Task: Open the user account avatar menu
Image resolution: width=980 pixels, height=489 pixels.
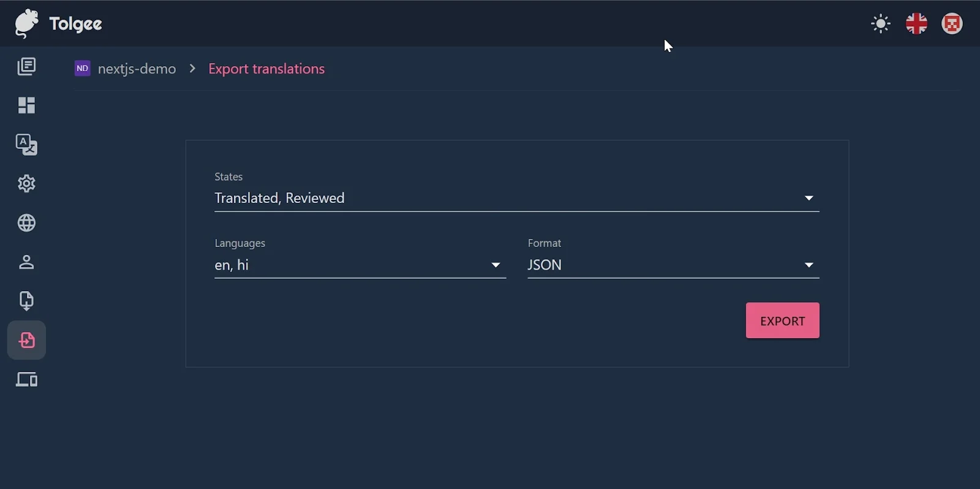Action: coord(952,23)
